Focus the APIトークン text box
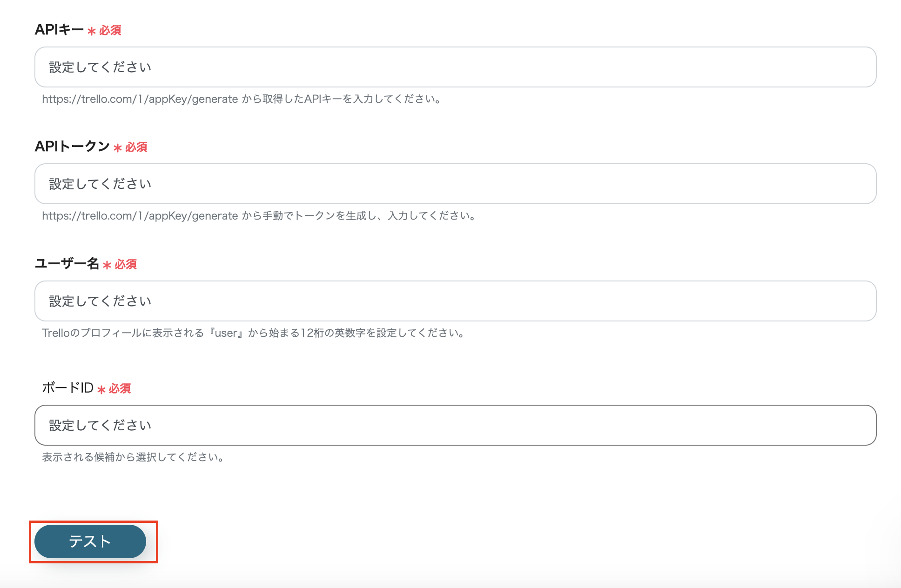Viewport: 901px width, 588px height. click(x=455, y=184)
